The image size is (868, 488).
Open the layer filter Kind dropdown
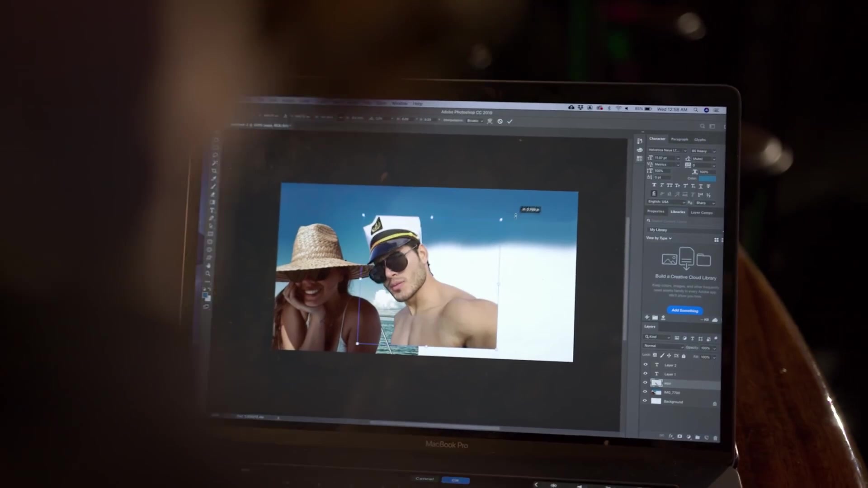657,337
